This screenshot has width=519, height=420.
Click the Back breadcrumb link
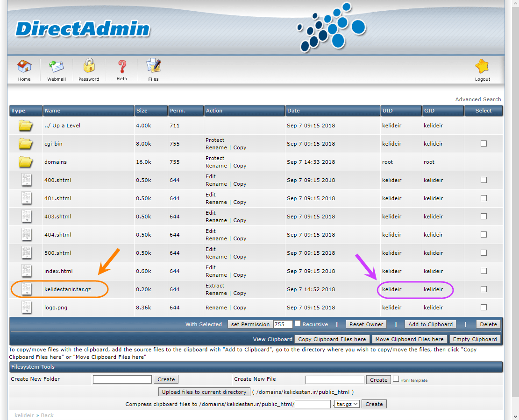click(x=47, y=415)
